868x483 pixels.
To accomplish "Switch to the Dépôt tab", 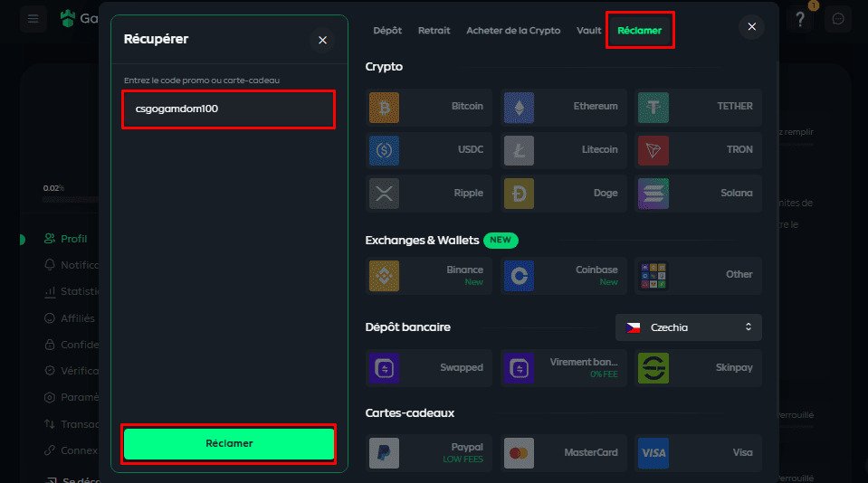I will [x=387, y=31].
